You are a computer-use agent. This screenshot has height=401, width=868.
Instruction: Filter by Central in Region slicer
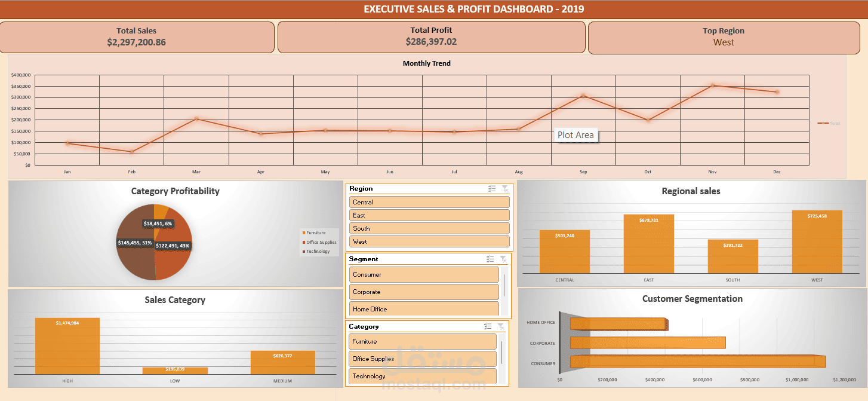[429, 202]
